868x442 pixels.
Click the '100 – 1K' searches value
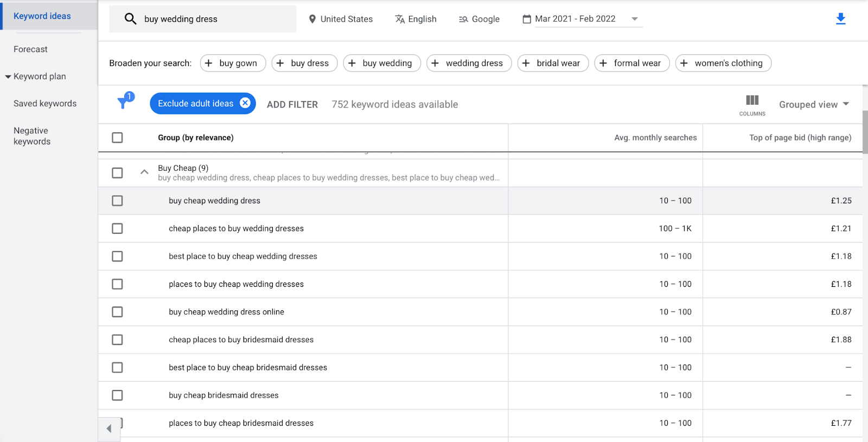click(675, 228)
